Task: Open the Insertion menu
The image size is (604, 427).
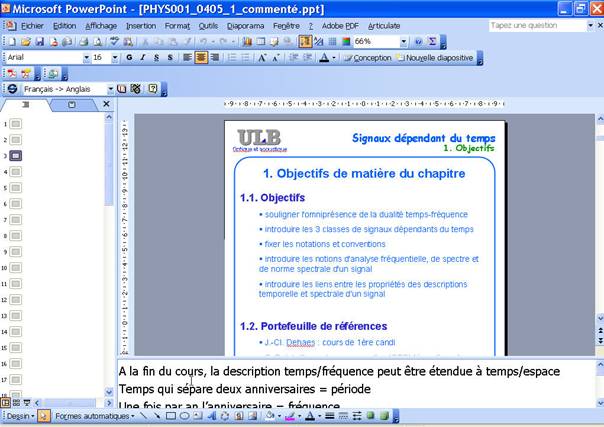Action: coord(141,26)
